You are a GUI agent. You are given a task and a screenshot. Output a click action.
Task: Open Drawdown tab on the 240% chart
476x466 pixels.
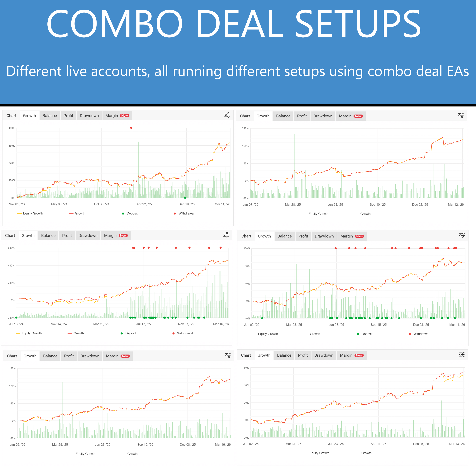coord(323,116)
